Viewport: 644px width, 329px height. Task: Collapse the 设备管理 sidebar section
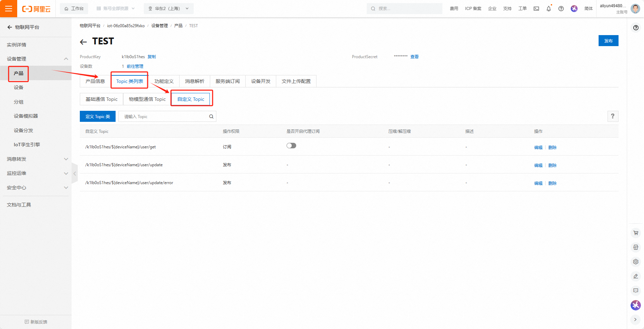pyautogui.click(x=66, y=59)
